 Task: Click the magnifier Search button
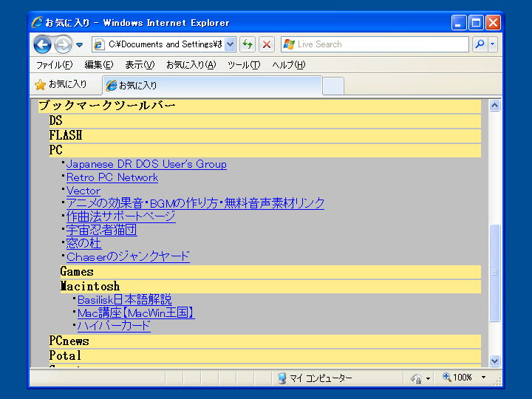click(x=480, y=44)
